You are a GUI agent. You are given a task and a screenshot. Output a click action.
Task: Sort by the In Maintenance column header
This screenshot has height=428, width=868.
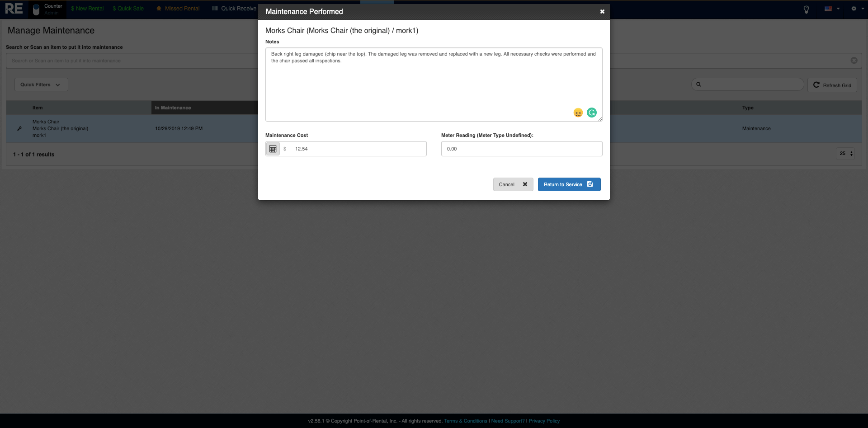[x=173, y=108]
